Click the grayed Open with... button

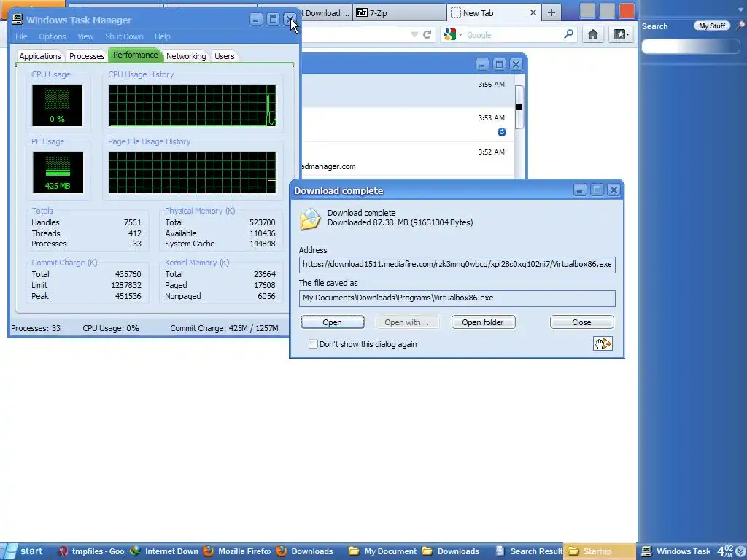point(407,322)
